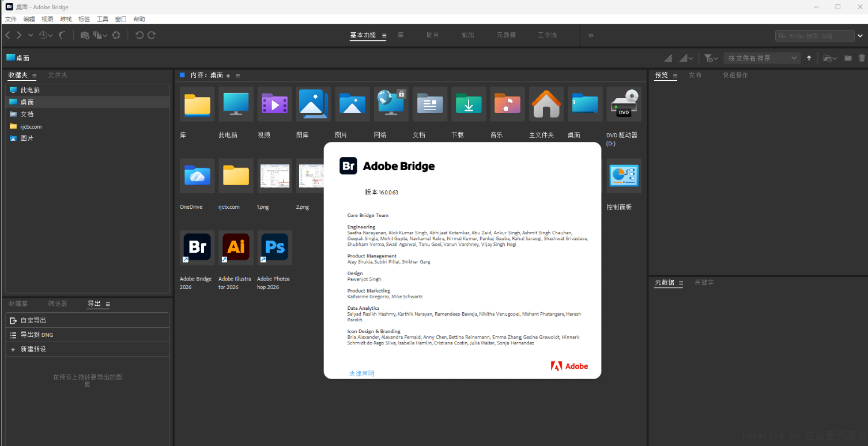The image size is (868, 446).
Task: Select 文档 in favorites panel
Action: point(88,114)
